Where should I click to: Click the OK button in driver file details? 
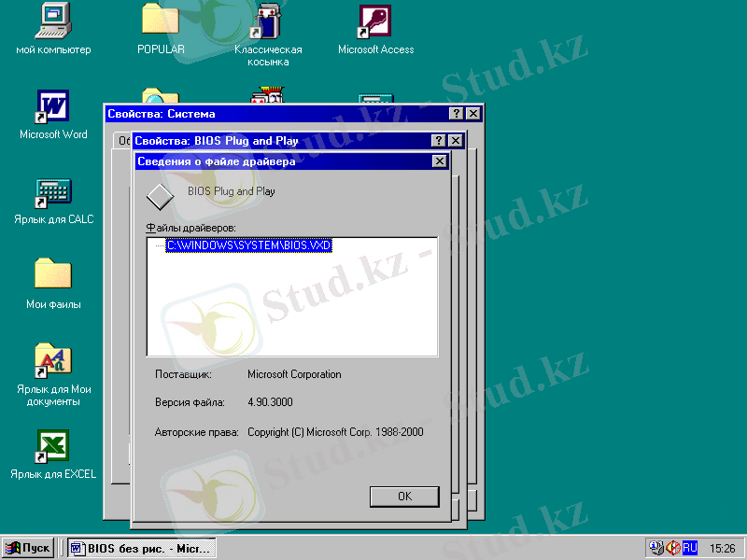[404, 497]
